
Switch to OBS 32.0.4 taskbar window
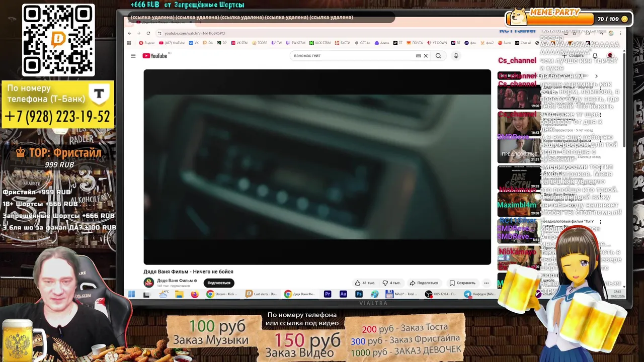coord(442,294)
